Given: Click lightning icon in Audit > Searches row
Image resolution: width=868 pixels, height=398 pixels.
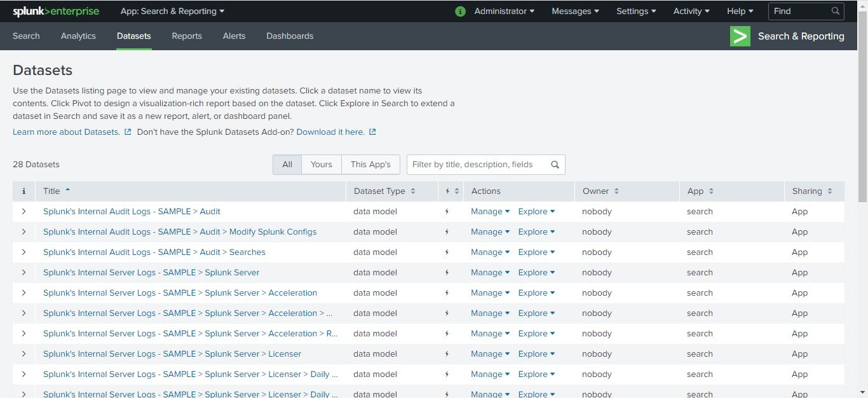Looking at the screenshot, I should coord(447,252).
